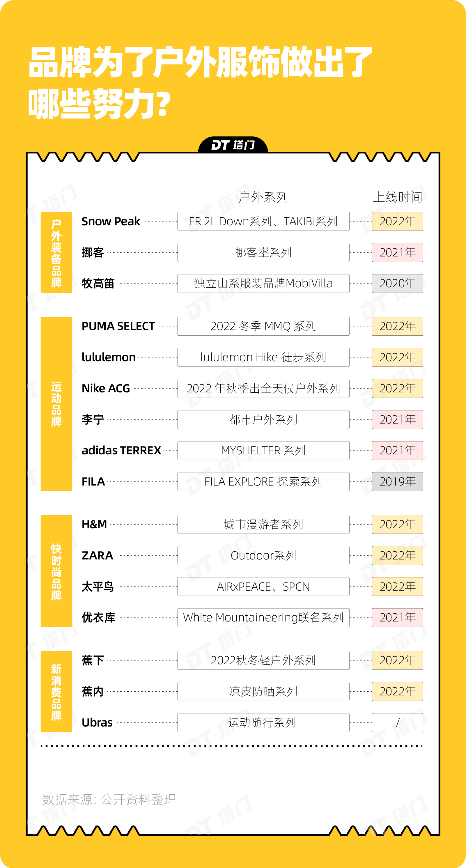466x868 pixels.
Task: Click the White Mountaineering联名系列 box
Action: click(263, 618)
